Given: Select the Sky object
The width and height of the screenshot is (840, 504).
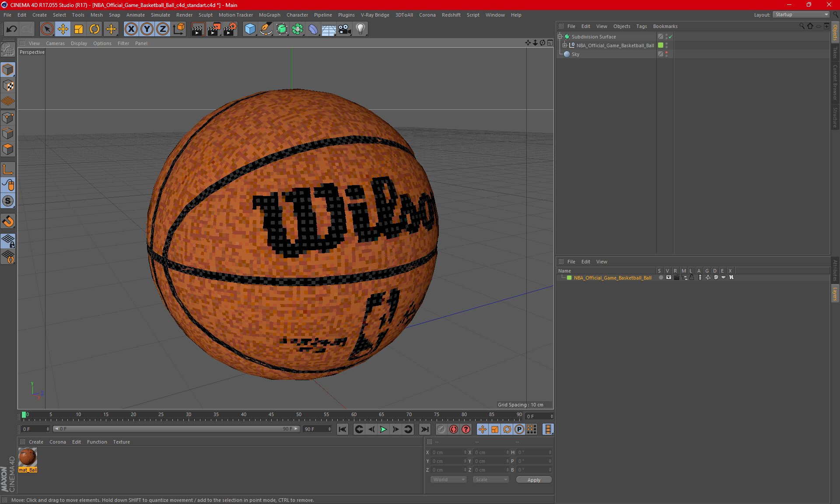Looking at the screenshot, I should [575, 54].
